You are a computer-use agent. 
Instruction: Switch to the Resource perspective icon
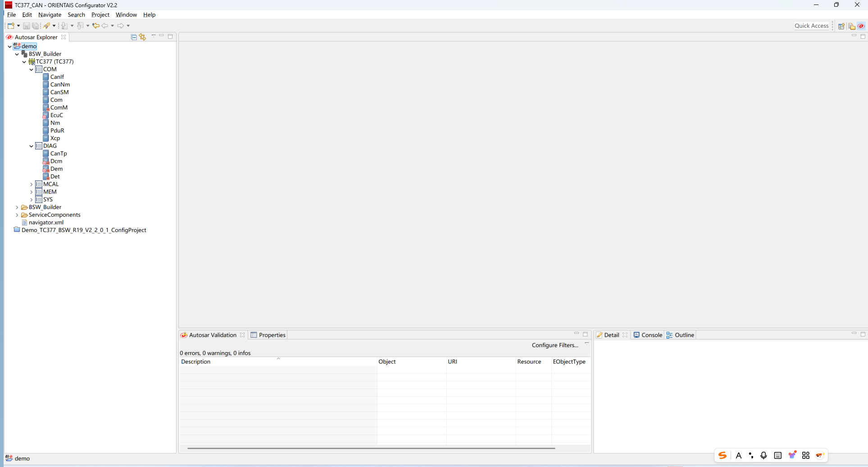tap(851, 26)
